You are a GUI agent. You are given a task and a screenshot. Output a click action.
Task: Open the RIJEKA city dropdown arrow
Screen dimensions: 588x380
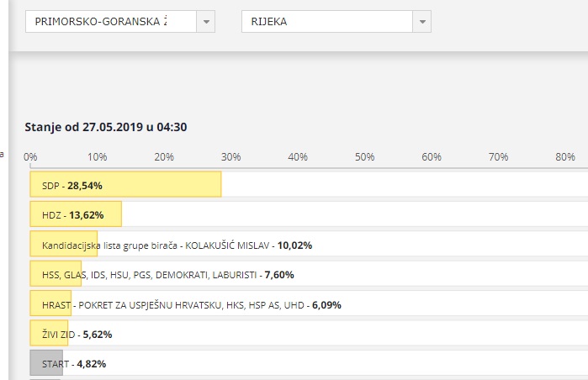click(x=422, y=22)
